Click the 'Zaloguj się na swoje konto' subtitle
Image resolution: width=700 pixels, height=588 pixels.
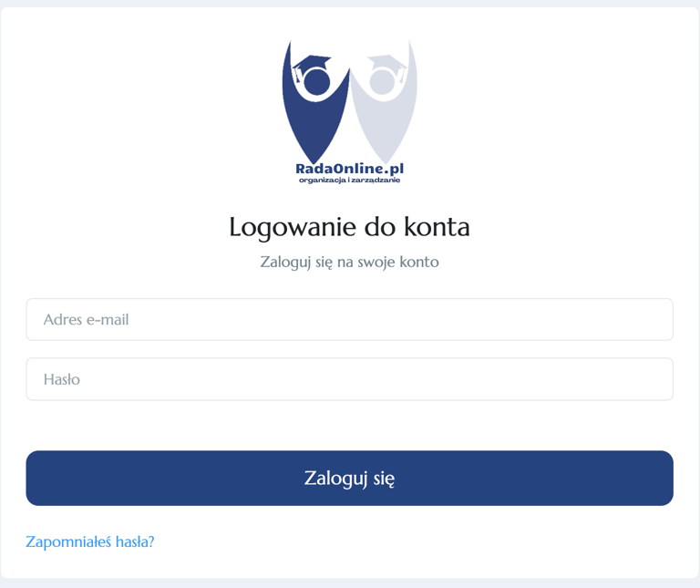[x=350, y=262]
